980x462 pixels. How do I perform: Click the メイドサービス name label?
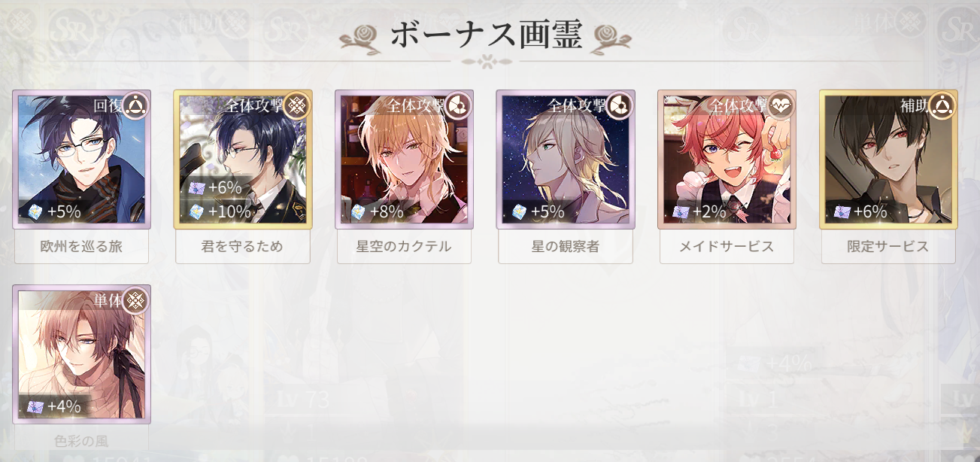point(727,247)
